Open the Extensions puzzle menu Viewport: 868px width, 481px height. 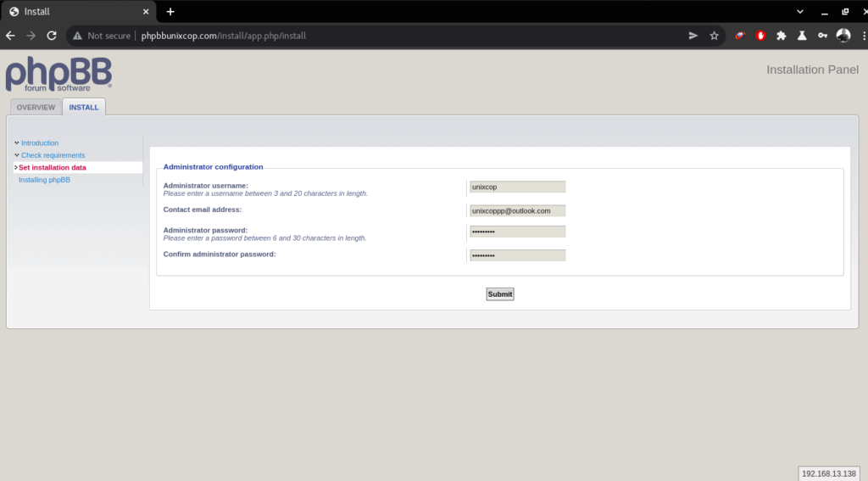point(781,36)
